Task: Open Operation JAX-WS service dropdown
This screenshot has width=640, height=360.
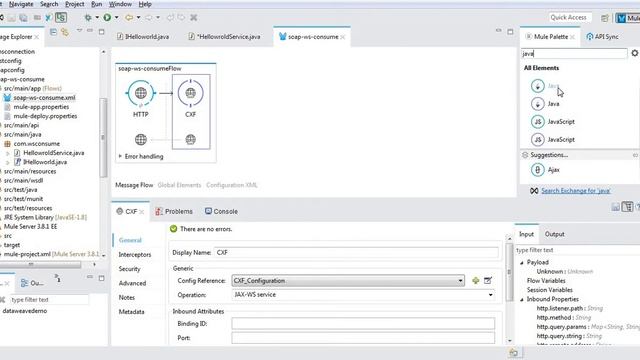Action: [363, 295]
